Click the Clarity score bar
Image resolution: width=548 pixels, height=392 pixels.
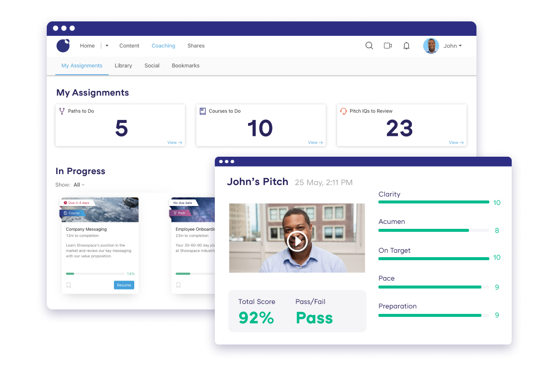[x=434, y=202]
